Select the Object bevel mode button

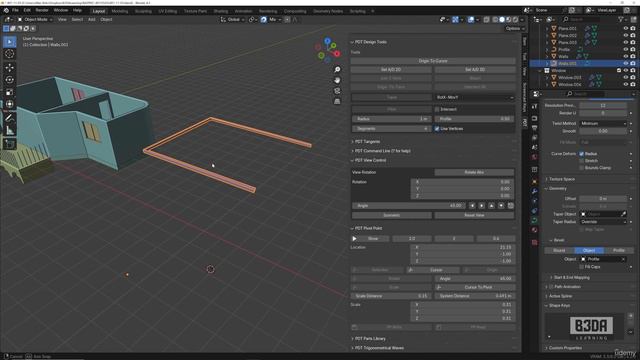click(x=589, y=250)
